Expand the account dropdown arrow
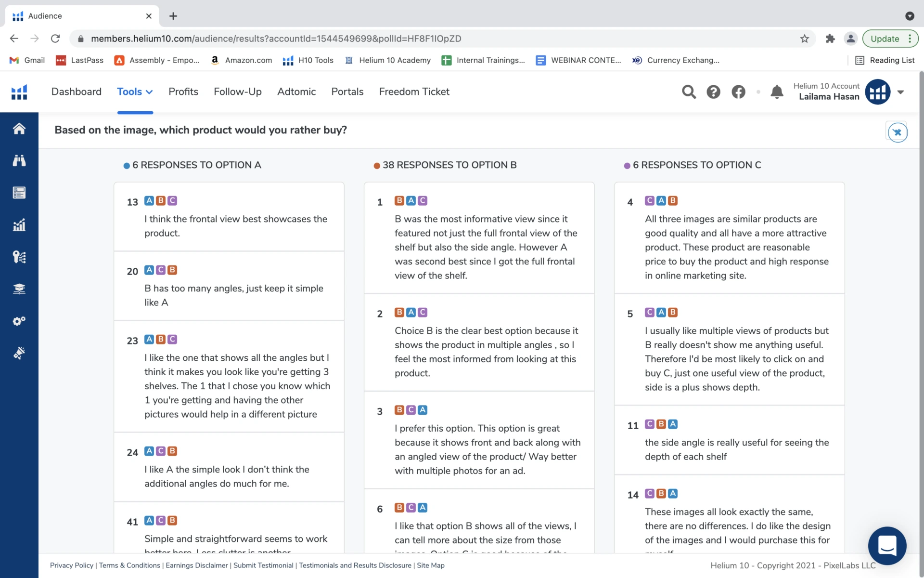The width and height of the screenshot is (924, 578). [x=900, y=92]
